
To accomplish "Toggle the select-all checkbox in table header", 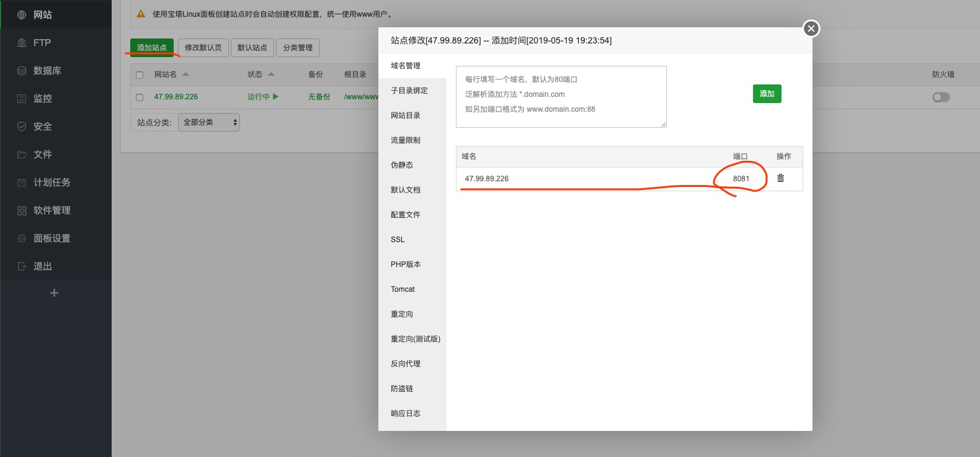I will 140,75.
